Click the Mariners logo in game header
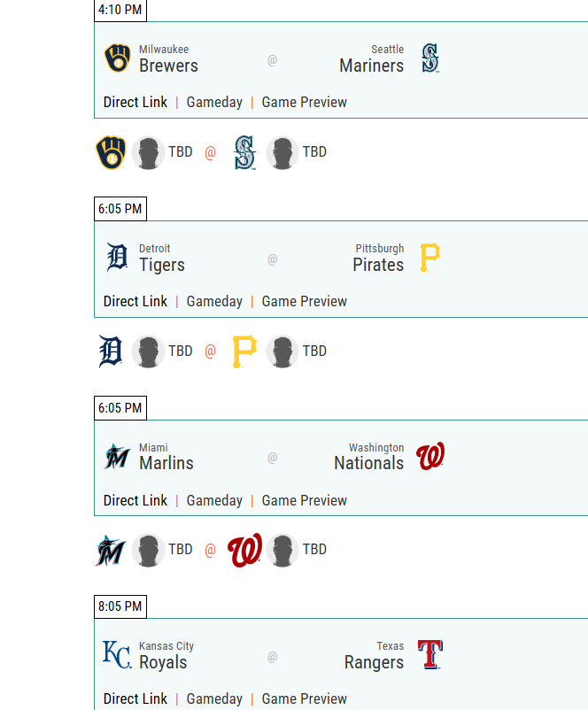588x710 pixels. click(430, 58)
